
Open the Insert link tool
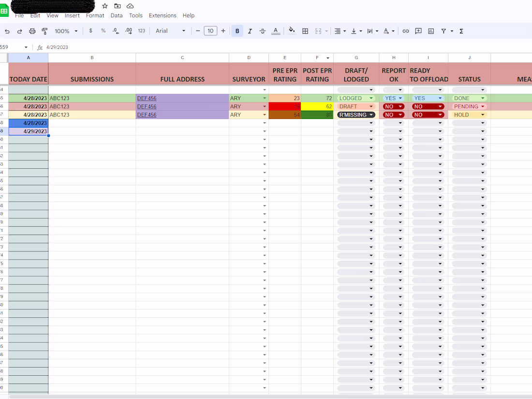tap(405, 30)
